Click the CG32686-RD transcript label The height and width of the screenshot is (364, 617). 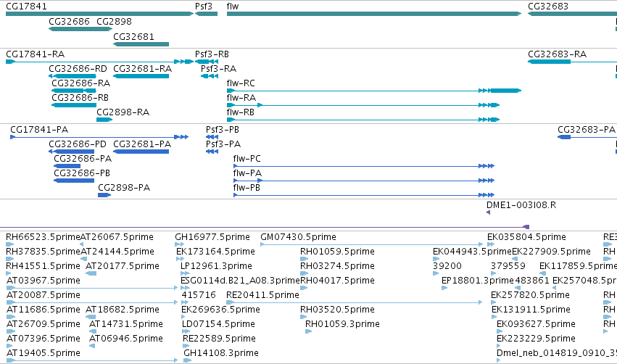pos(78,69)
